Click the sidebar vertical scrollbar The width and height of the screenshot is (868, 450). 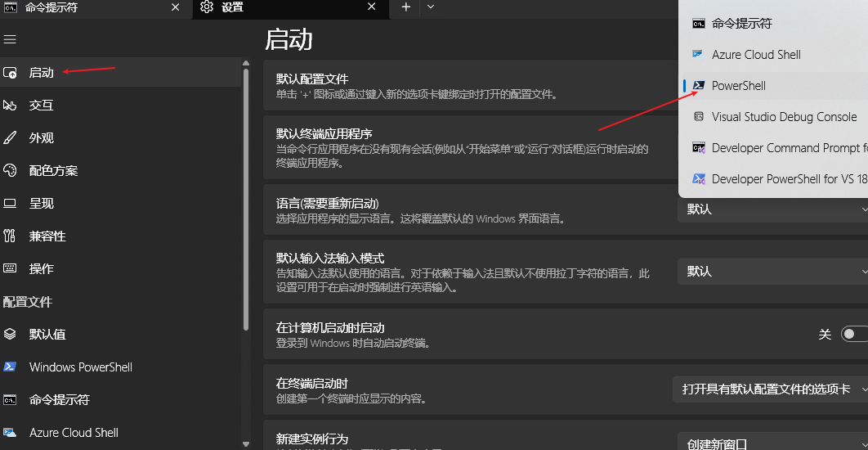tap(245, 196)
